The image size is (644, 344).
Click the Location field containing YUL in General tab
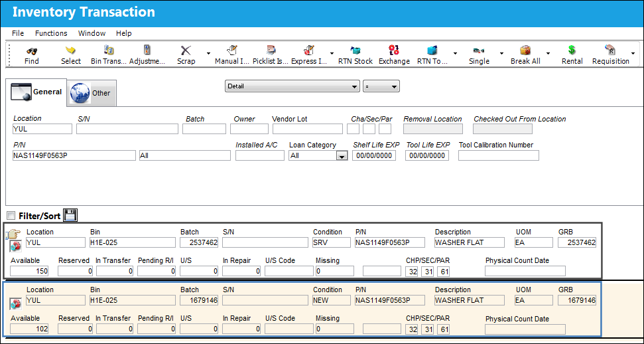point(42,129)
